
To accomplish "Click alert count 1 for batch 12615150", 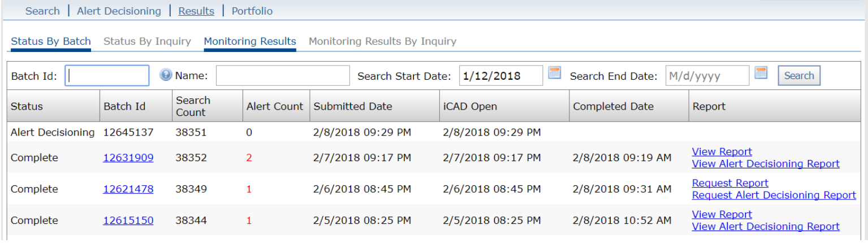I will coord(249,220).
